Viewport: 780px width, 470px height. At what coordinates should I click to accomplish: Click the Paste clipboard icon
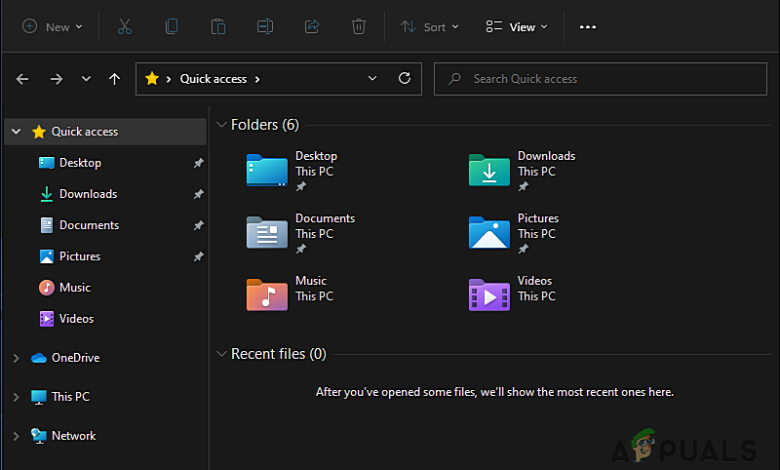[x=217, y=27]
